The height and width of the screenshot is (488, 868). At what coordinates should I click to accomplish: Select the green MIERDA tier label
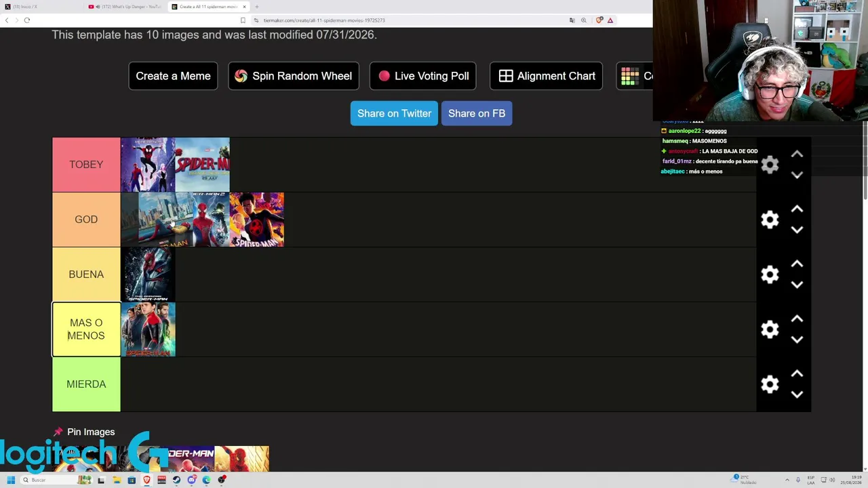point(86,384)
